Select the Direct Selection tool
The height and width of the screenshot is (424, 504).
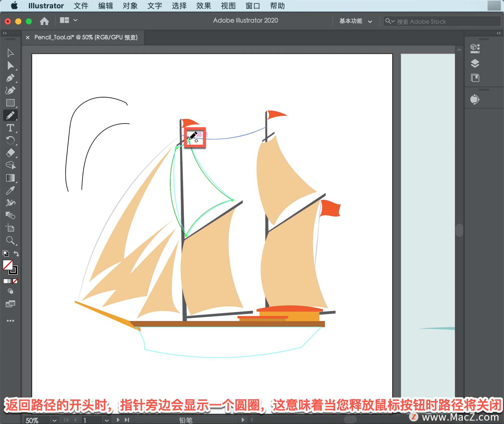10,65
